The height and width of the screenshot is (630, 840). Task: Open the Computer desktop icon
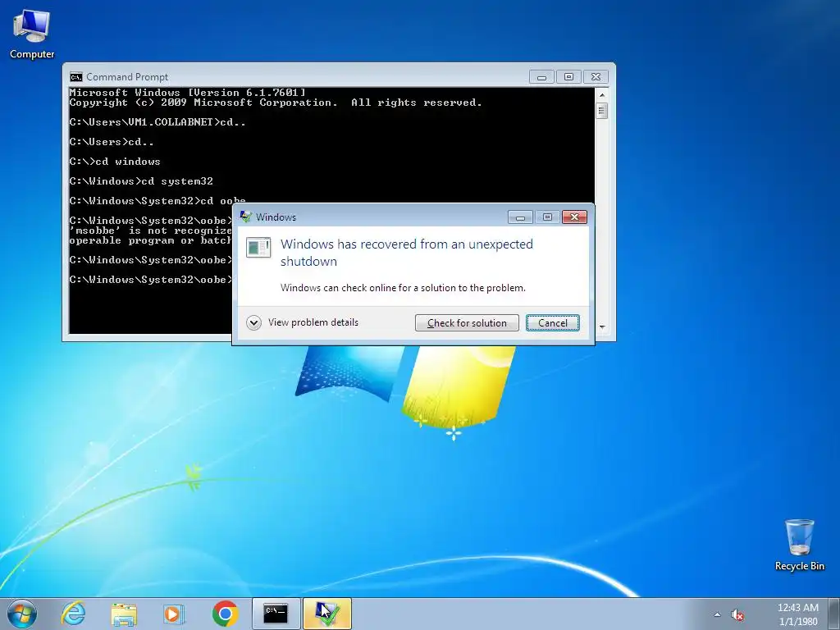pos(32,34)
